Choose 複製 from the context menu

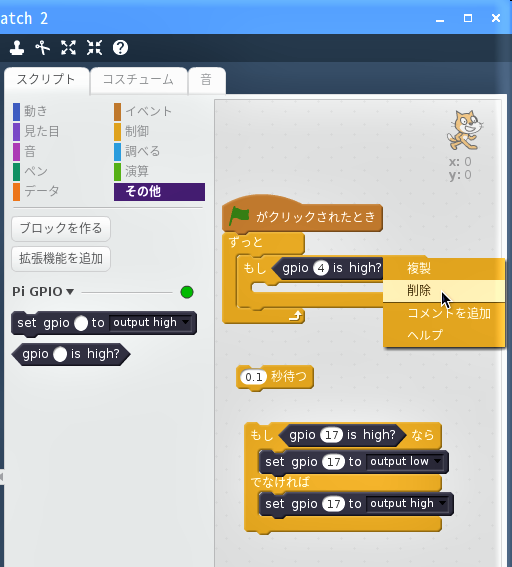(x=444, y=269)
